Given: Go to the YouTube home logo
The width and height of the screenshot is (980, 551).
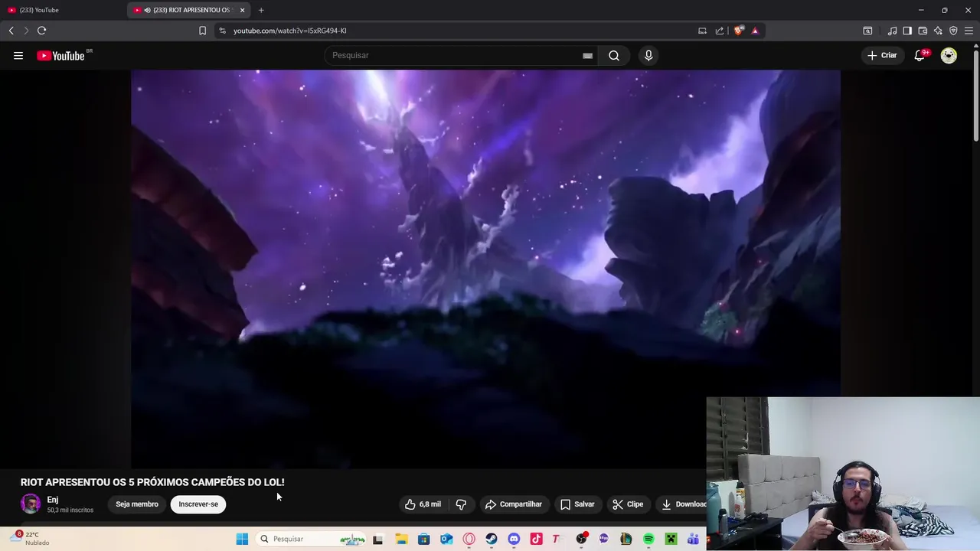Looking at the screenshot, I should click(60, 55).
